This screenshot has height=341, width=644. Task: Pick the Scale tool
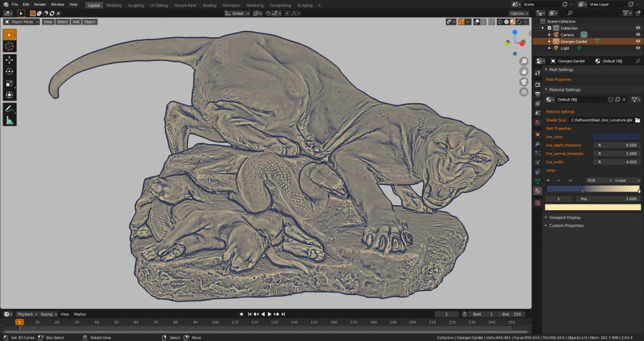9,83
